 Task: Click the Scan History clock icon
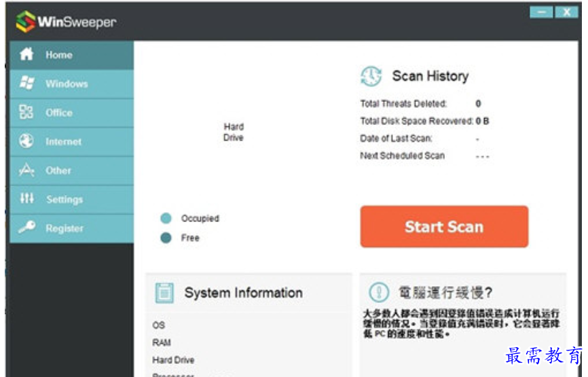click(x=371, y=76)
